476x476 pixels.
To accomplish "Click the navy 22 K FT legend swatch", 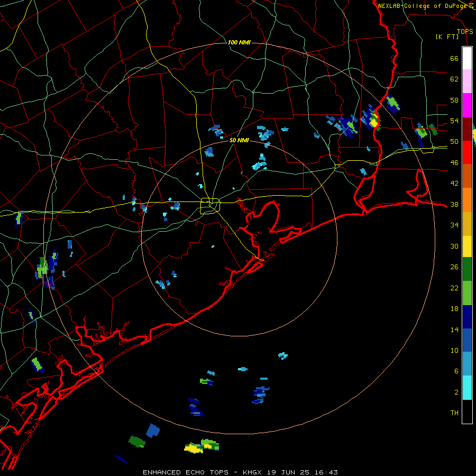I will [x=467, y=317].
